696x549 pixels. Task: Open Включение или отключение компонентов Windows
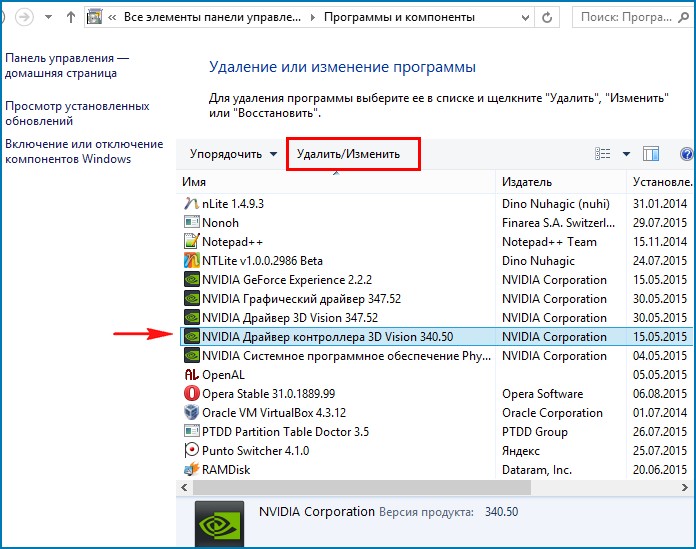(x=84, y=151)
